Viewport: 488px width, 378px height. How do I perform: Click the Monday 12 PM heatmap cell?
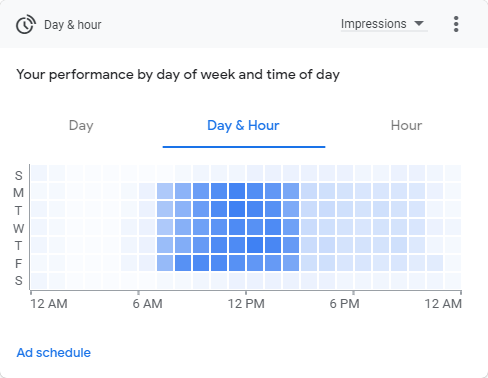[255, 191]
